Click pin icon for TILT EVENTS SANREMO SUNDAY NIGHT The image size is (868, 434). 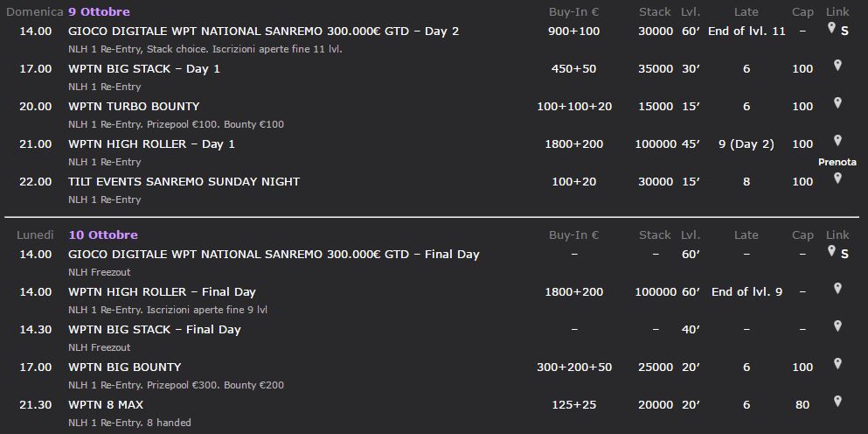[x=837, y=178]
